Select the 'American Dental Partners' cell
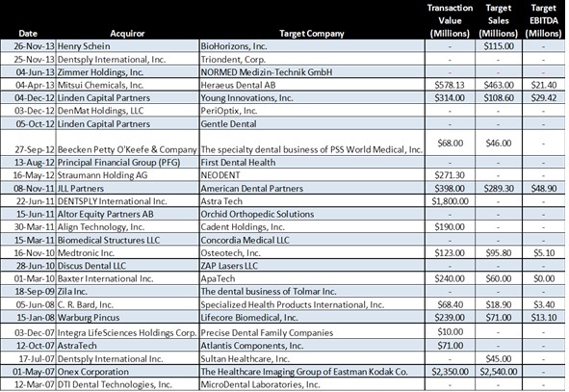The width and height of the screenshot is (569, 392). pos(312,189)
